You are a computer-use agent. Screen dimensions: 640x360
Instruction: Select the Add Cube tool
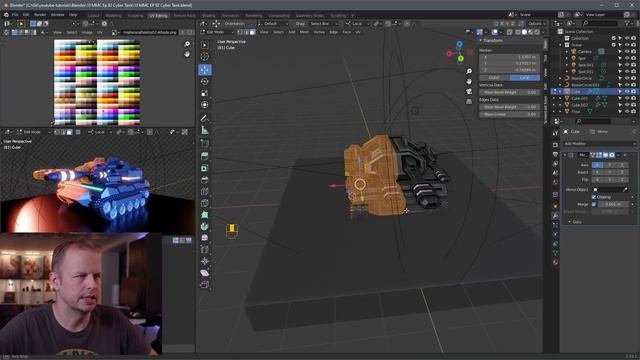click(x=205, y=144)
